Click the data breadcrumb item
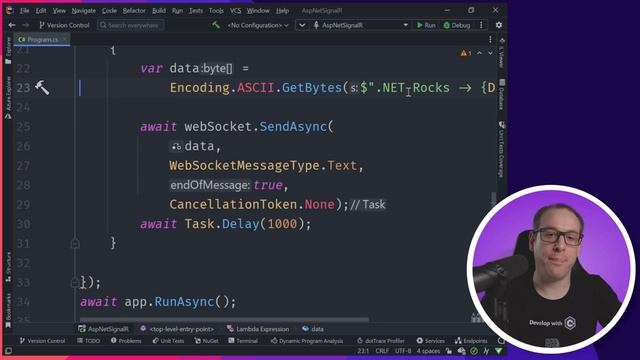Viewport: 640px width, 360px height. (313, 329)
